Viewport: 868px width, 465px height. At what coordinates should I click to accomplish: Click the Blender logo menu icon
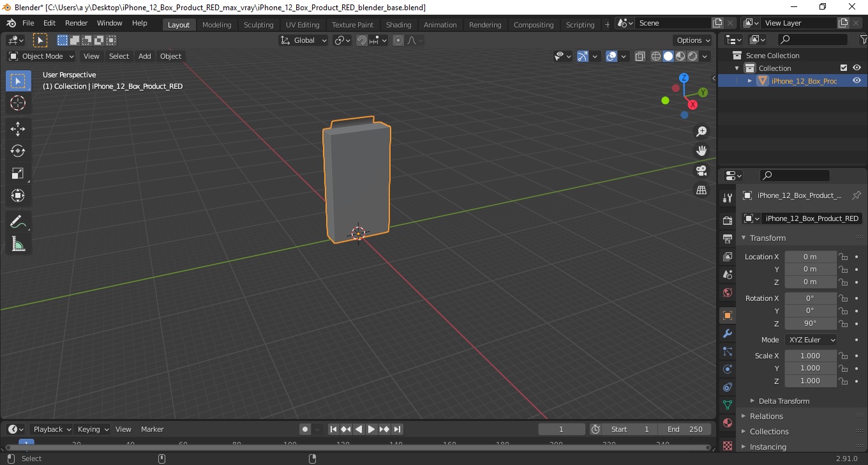[x=10, y=23]
